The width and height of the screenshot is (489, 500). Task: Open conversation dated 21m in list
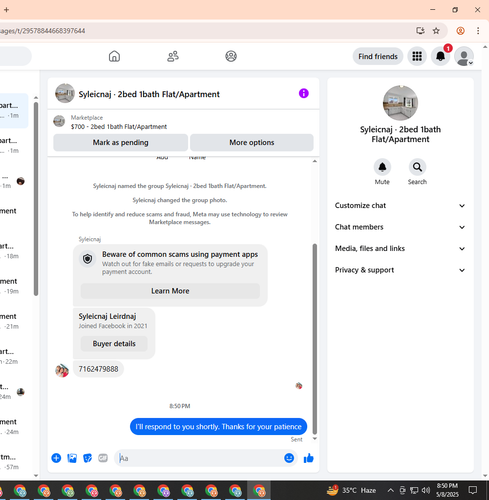point(14,321)
